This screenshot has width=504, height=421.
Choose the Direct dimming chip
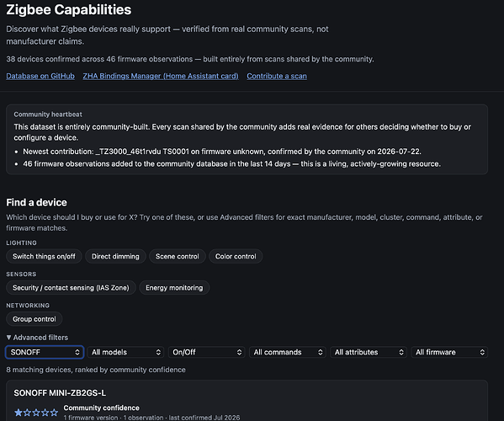115,256
